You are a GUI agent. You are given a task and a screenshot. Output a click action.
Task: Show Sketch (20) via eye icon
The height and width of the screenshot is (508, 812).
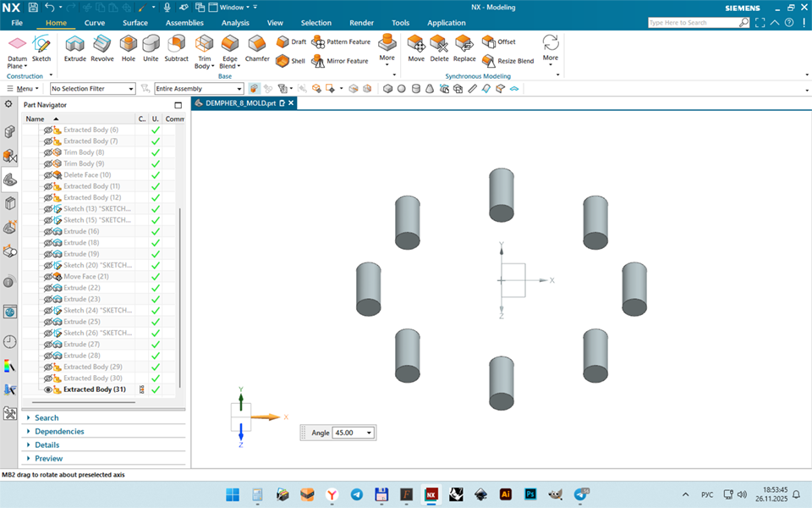click(48, 265)
